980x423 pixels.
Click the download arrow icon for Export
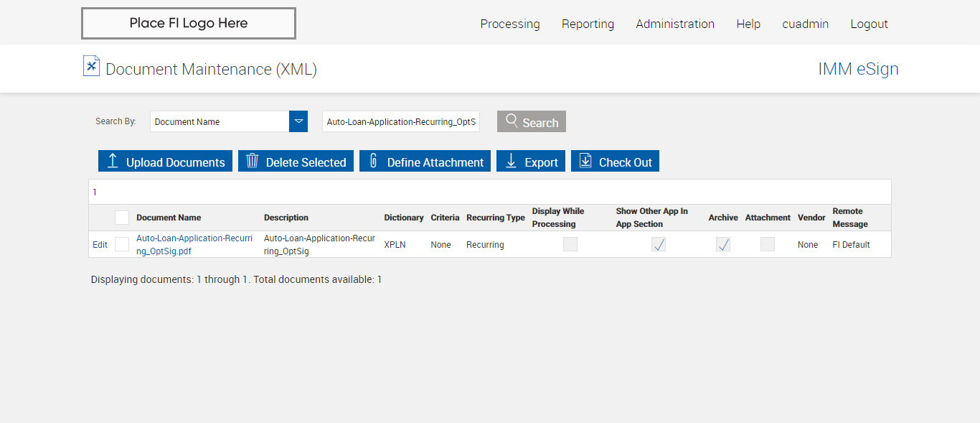511,161
